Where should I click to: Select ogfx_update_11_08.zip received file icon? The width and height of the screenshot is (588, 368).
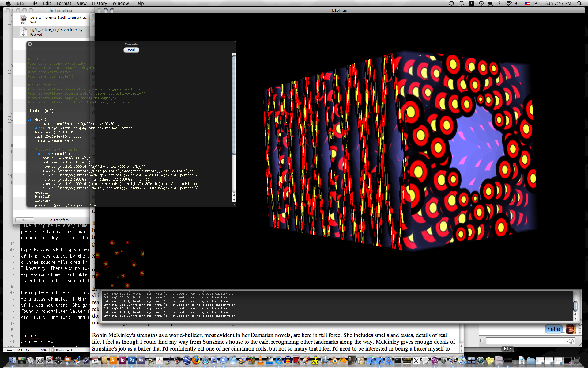coord(23,32)
